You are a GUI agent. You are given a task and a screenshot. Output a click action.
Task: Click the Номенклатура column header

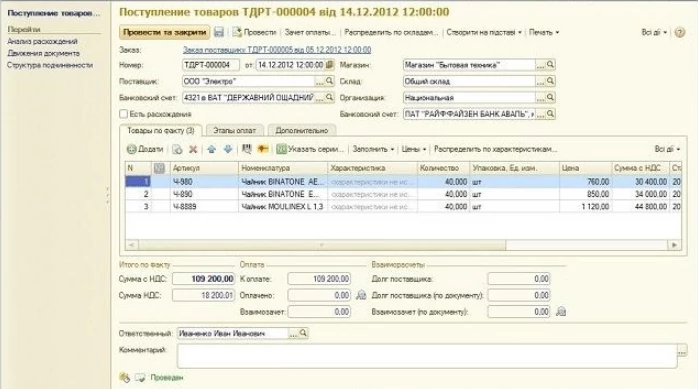(x=283, y=168)
